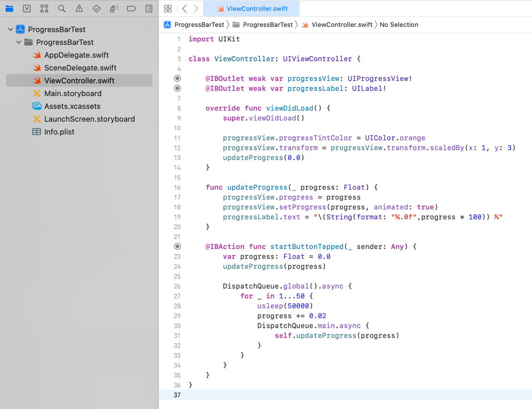Open the Find navigator magnifier icon
The width and height of the screenshot is (532, 409).
click(62, 9)
